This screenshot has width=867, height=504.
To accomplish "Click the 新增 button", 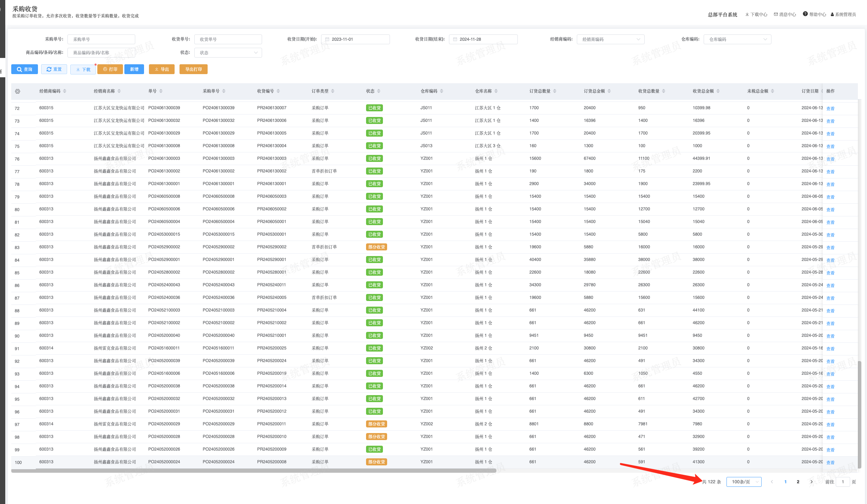I will click(134, 70).
